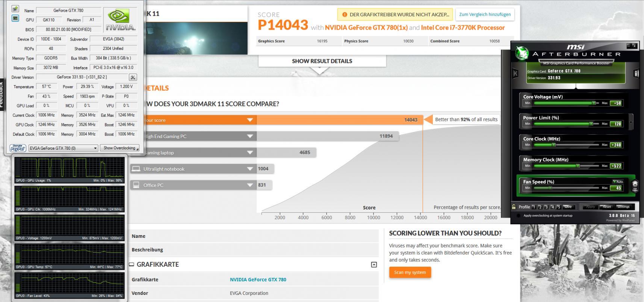Screen dimensions: 644x302
Task: Click the Core Clock slider handle
Action: (x=554, y=145)
